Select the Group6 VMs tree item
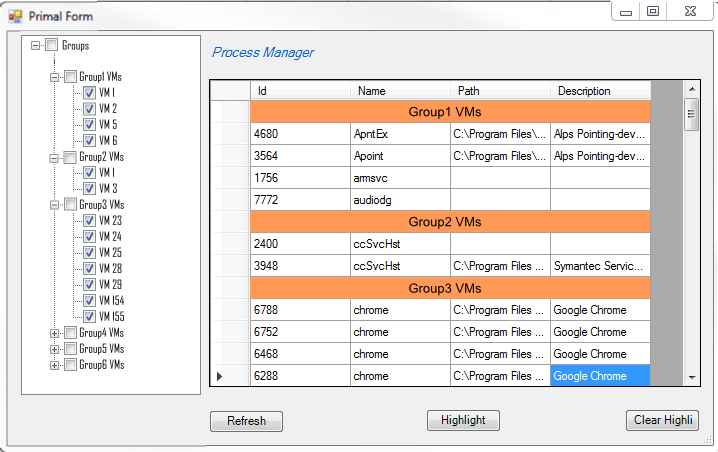The image size is (718, 452). tap(102, 365)
